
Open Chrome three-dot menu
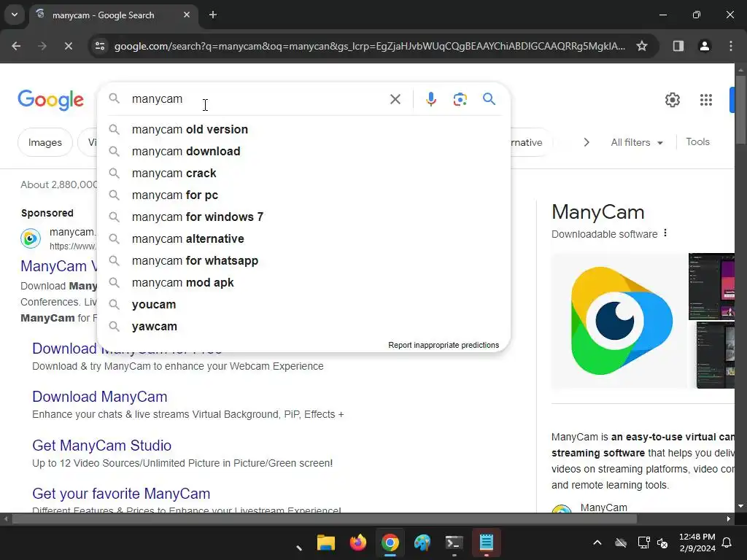731,46
